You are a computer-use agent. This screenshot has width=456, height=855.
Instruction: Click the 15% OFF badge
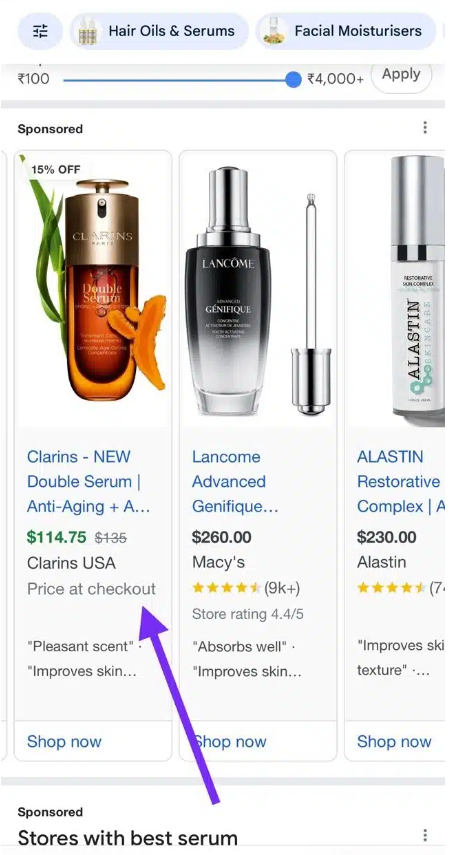(55, 170)
